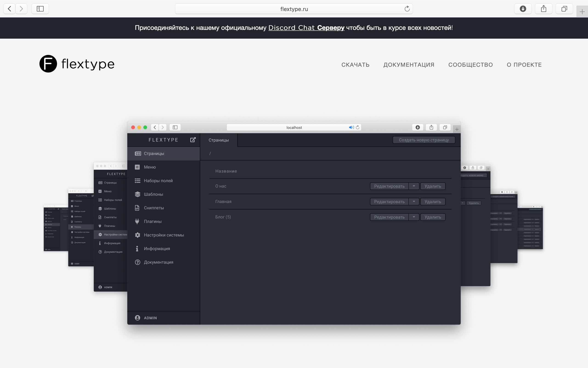
Task: Add a new tab in the localhost window
Action: (457, 129)
